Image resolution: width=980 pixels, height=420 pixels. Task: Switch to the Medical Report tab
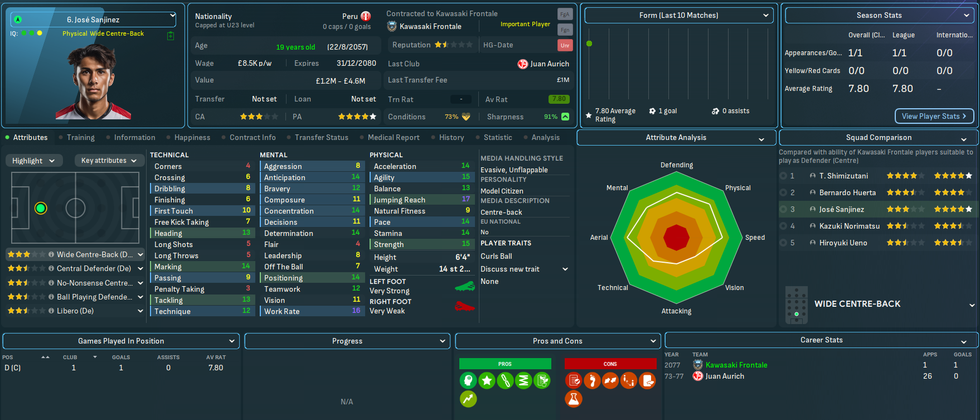point(394,137)
